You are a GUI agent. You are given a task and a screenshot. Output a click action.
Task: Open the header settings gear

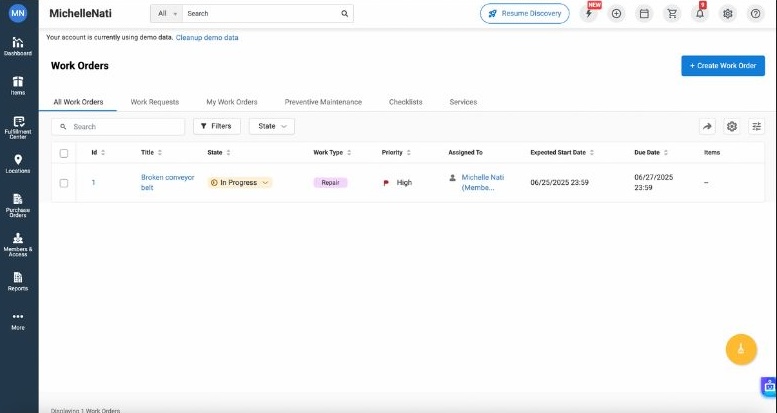727,14
